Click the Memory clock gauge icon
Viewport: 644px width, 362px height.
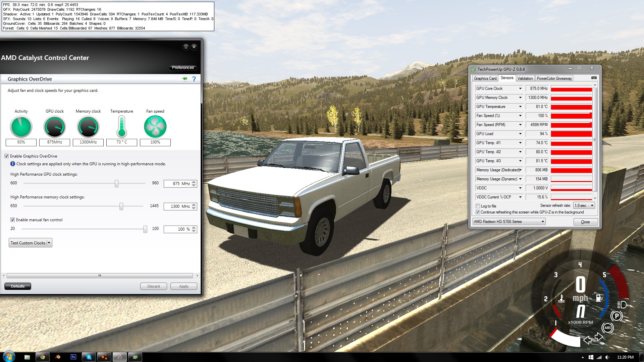point(88,127)
